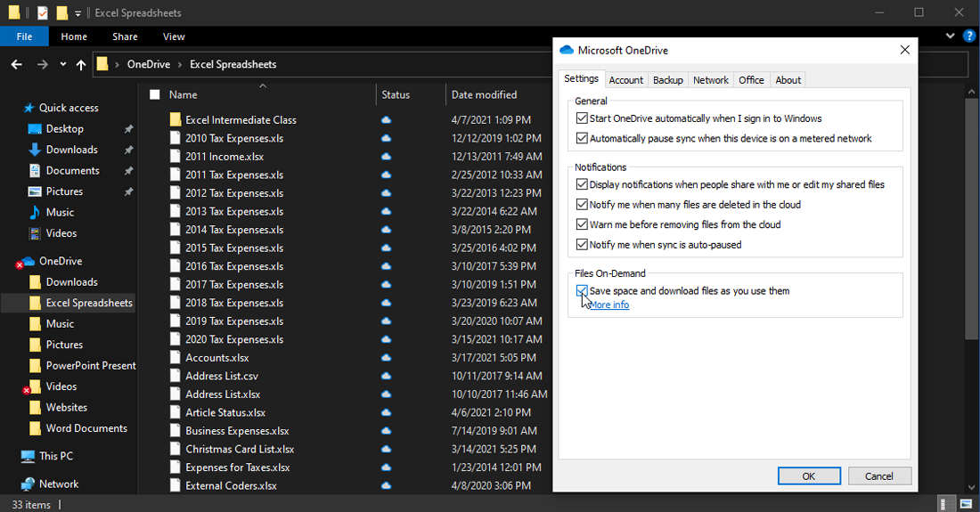This screenshot has width=980, height=512.
Task: Open the About tab in OneDrive dialog
Action: pyautogui.click(x=788, y=80)
